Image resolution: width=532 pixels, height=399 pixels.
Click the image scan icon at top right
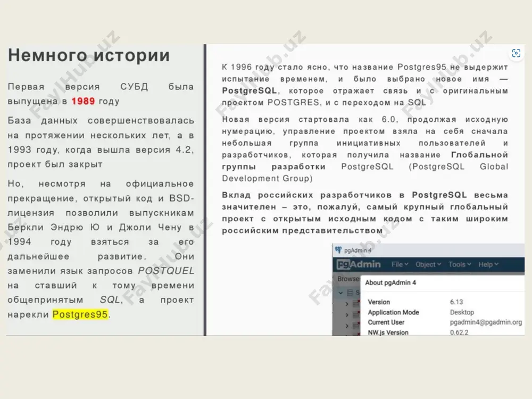[x=516, y=53]
